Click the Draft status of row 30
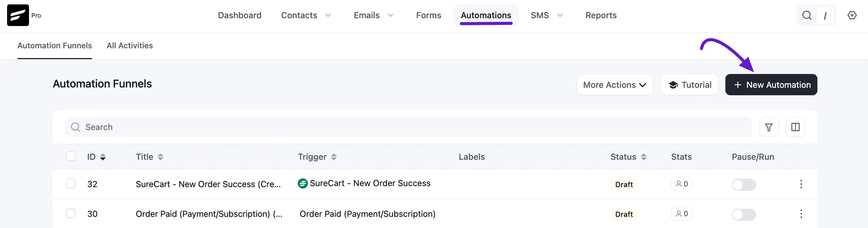 click(x=624, y=214)
